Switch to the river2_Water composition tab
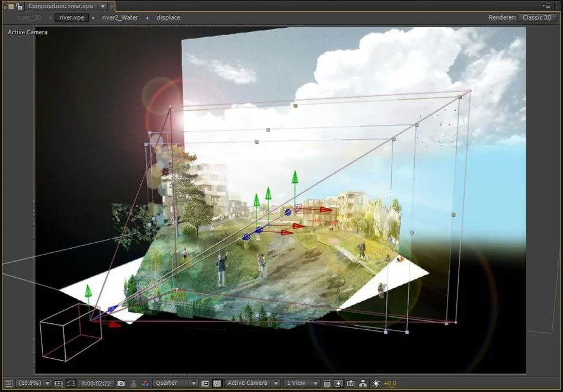Viewport: 563px width, 392px height. click(x=120, y=18)
